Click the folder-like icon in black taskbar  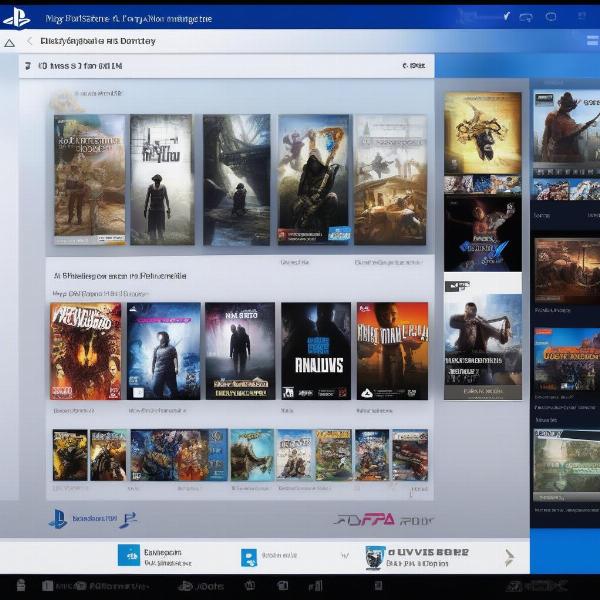click(282, 585)
